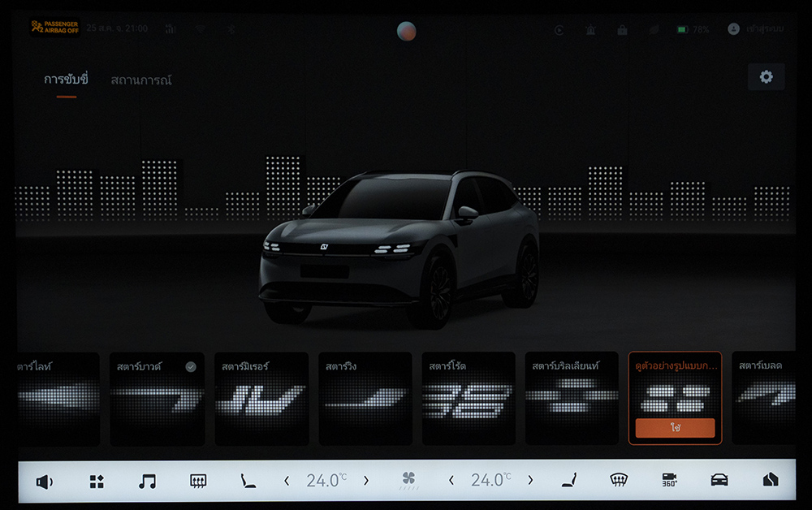Open the volume control speaker icon
Viewport: 812px width, 510px height.
tap(44, 482)
